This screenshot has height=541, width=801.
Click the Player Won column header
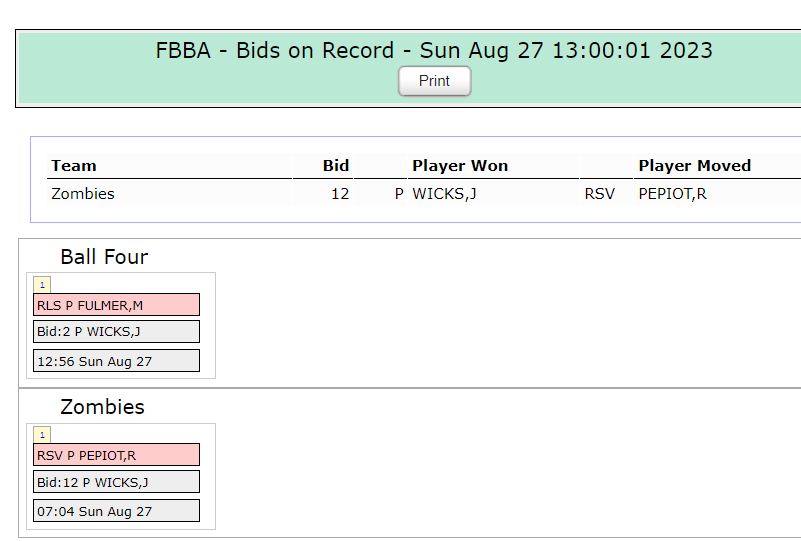(460, 166)
